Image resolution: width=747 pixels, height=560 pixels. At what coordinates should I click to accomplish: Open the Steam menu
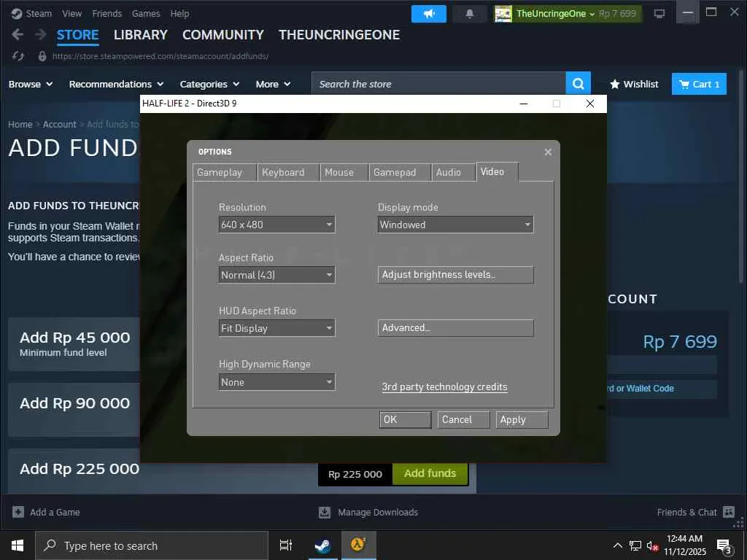click(39, 14)
